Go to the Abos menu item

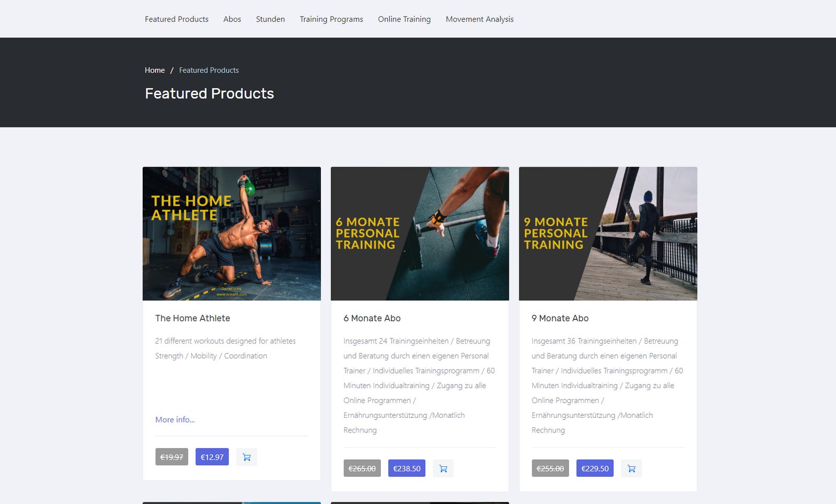(x=232, y=19)
